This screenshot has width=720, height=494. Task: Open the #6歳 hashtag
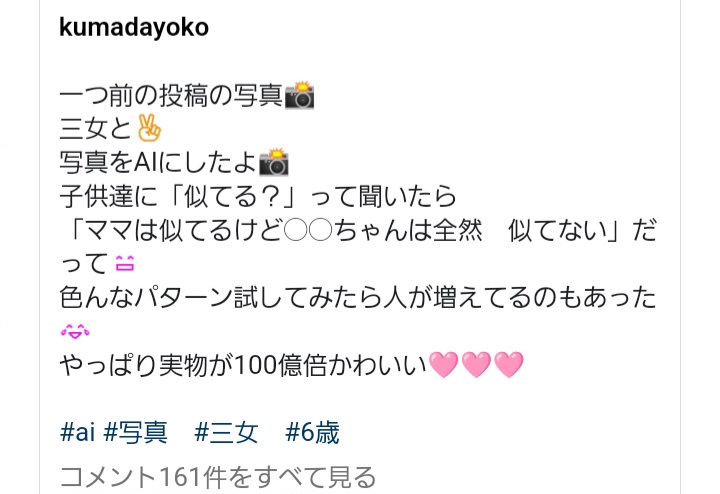(x=312, y=432)
